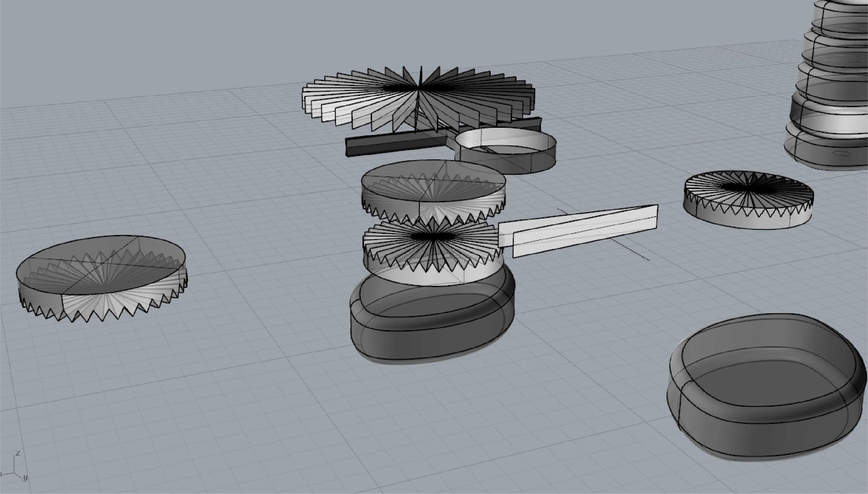Select the radial fan of blades at top
The width and height of the screenshot is (868, 494).
(x=418, y=99)
